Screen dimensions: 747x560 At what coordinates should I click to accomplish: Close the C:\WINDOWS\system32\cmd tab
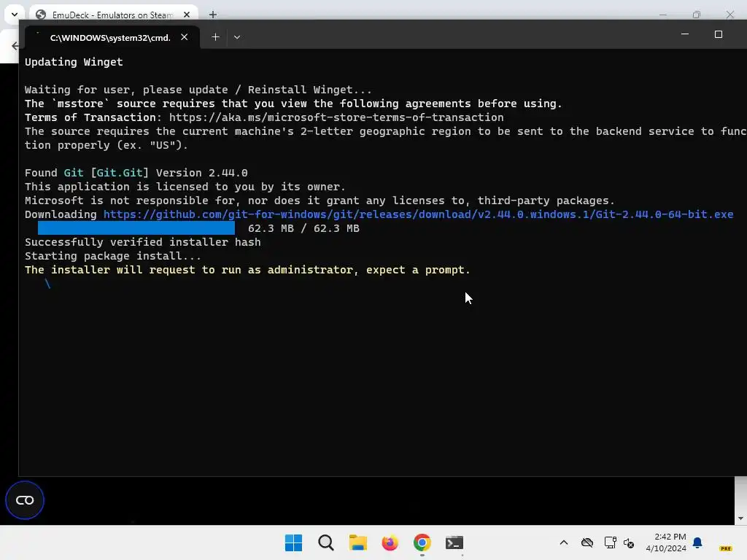pyautogui.click(x=185, y=37)
